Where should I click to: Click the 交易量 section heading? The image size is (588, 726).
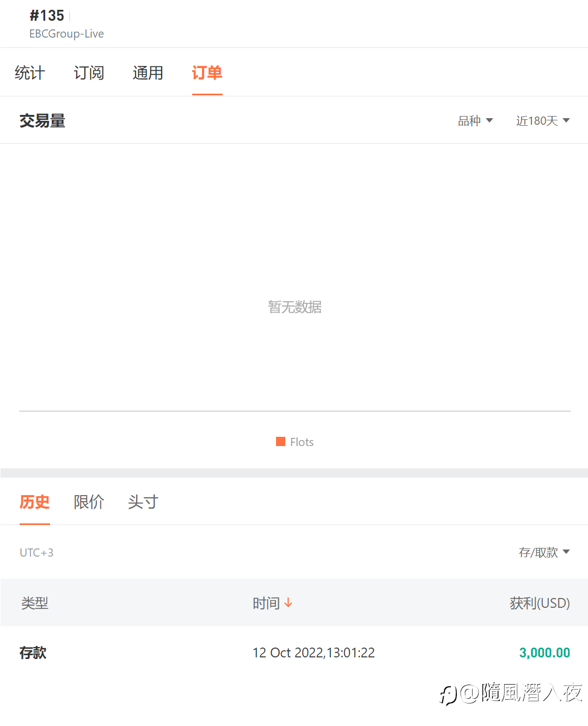(42, 120)
